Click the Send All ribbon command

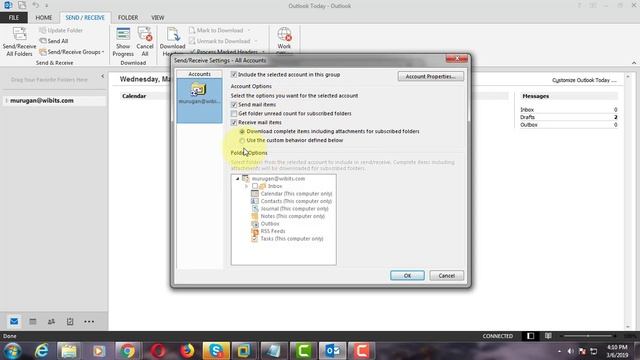click(x=53, y=41)
